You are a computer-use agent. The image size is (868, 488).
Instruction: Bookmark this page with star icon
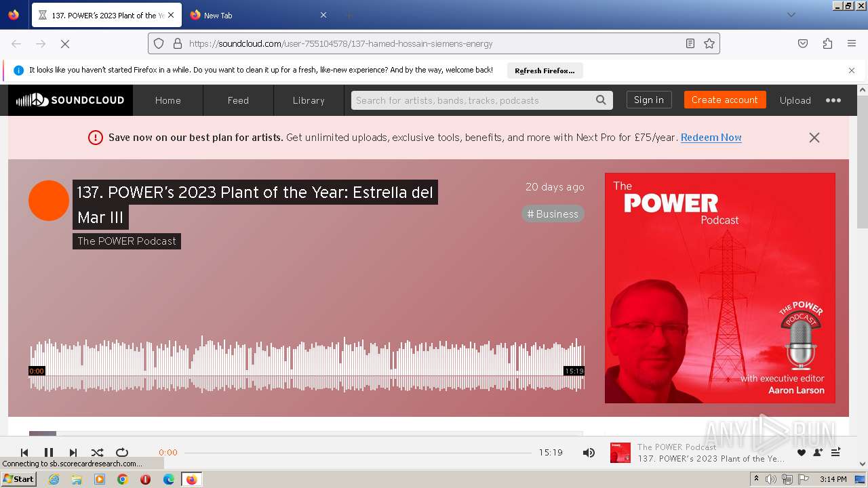tap(709, 43)
